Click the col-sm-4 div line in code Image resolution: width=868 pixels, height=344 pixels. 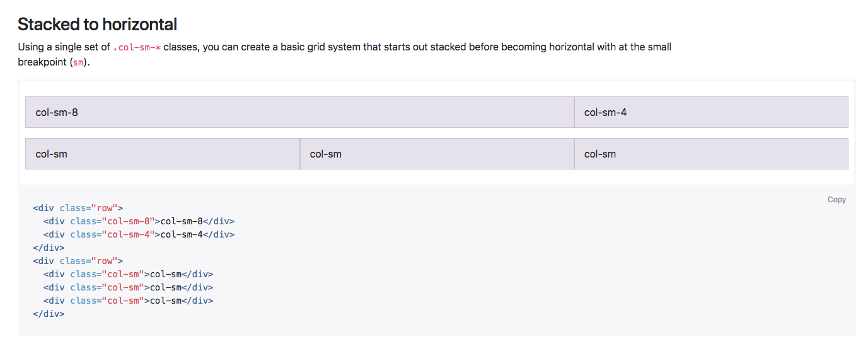pyautogui.click(x=139, y=234)
